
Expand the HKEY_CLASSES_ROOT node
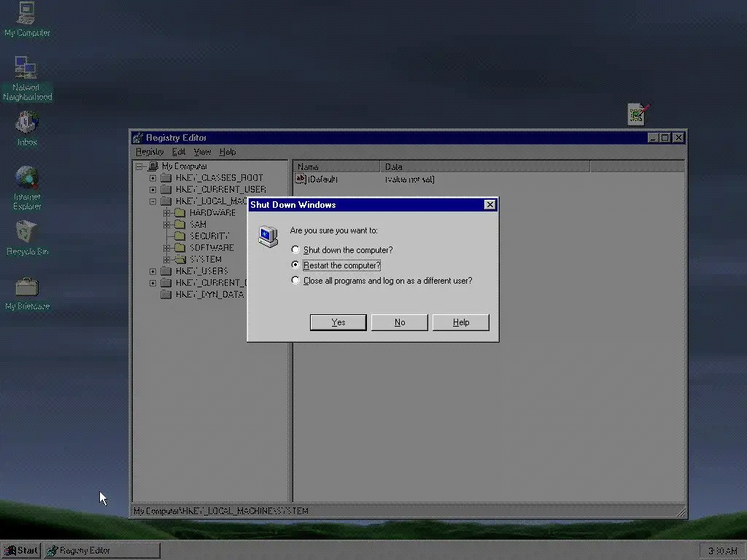point(152,178)
